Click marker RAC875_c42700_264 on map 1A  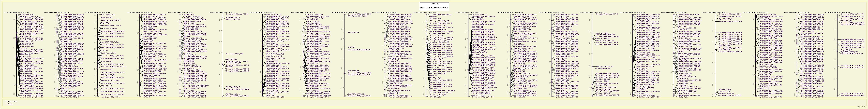(28, 15)
